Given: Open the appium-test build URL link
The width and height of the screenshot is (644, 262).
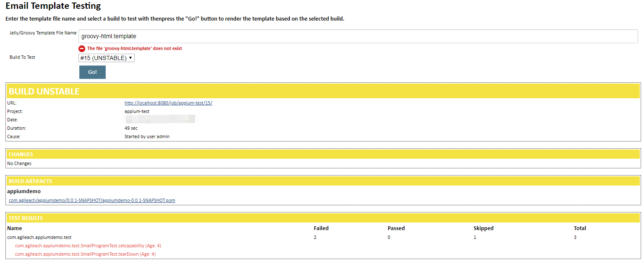Looking at the screenshot, I should (x=168, y=102).
